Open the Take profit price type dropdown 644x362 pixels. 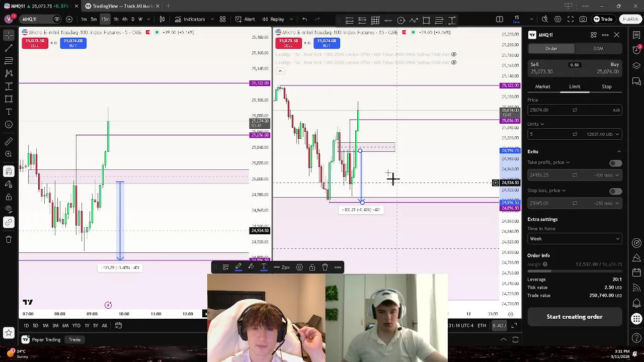(x=548, y=162)
